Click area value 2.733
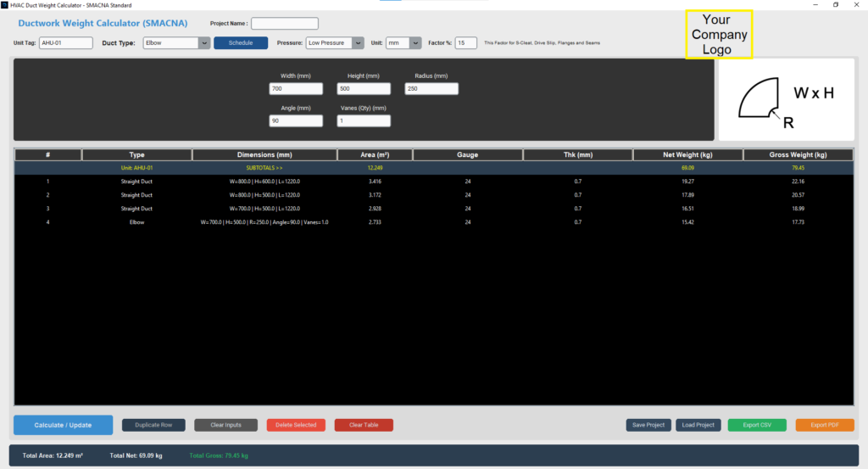The width and height of the screenshot is (868, 469). pyautogui.click(x=375, y=222)
